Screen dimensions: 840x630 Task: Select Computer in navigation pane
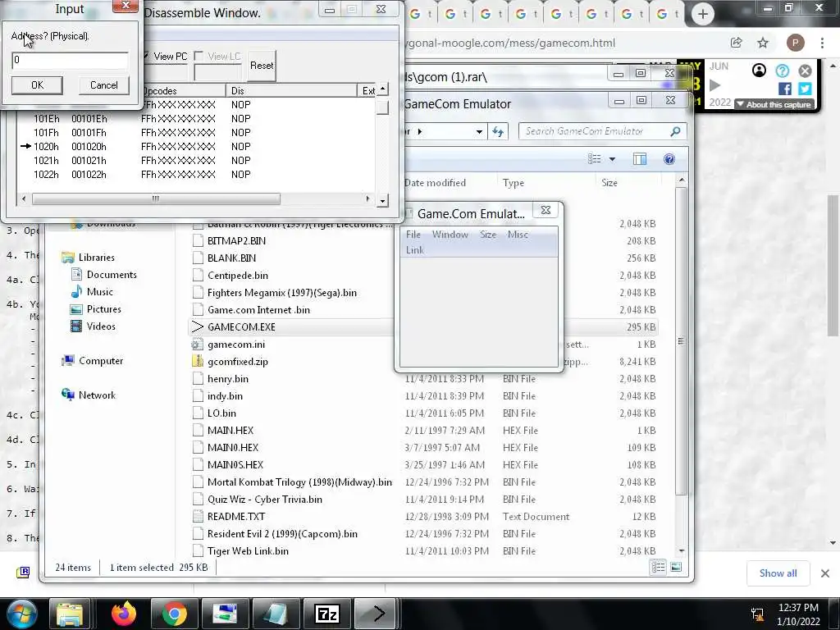pos(101,361)
